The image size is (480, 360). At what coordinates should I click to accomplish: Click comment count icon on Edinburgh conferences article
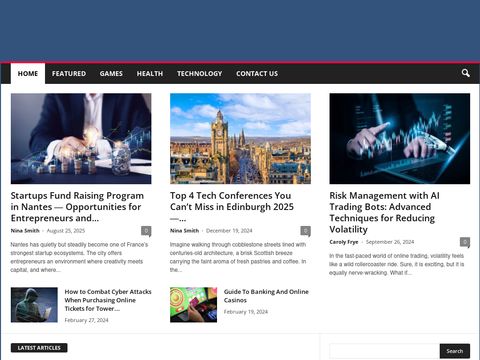pos(305,231)
